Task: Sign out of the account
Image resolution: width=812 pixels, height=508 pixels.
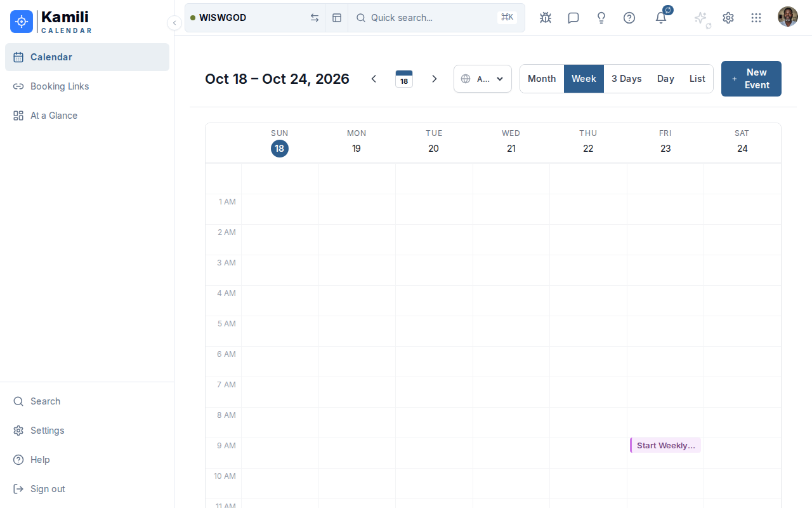Action: pos(87,489)
